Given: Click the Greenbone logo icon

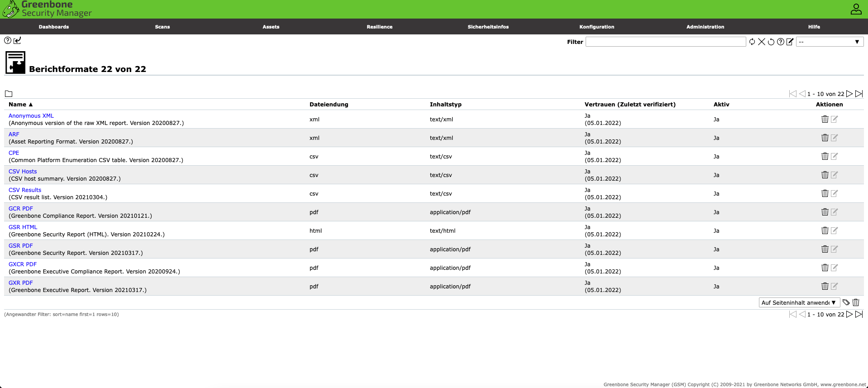Looking at the screenshot, I should pos(11,9).
